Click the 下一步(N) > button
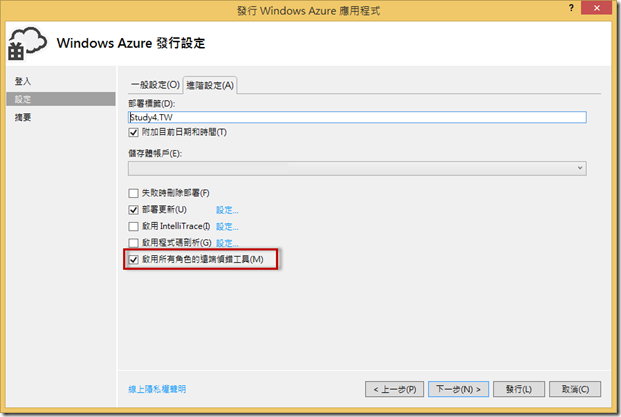This screenshot has height=417, width=621. tap(458, 389)
